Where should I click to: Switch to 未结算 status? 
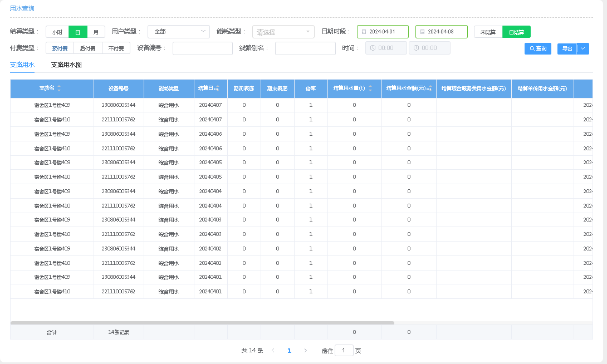(488, 32)
